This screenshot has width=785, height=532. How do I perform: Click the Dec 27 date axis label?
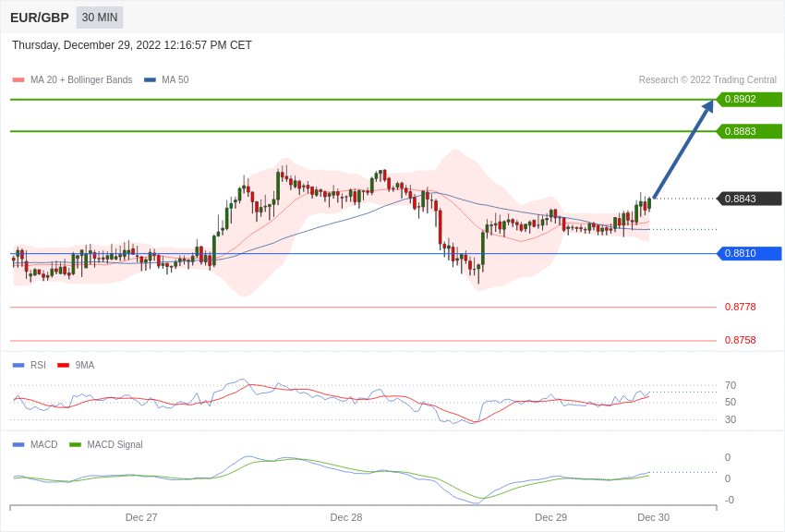[141, 517]
